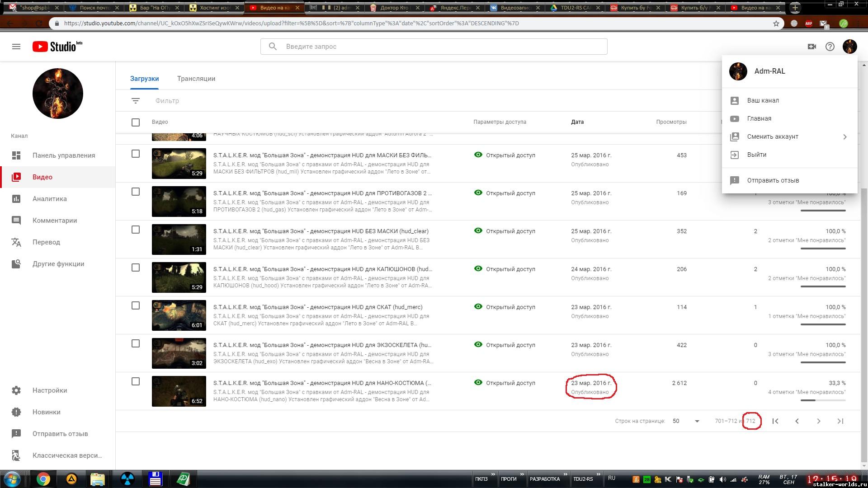The image size is (868, 488).
Task: Open Комментарии in the sidebar
Action: pos(58,221)
